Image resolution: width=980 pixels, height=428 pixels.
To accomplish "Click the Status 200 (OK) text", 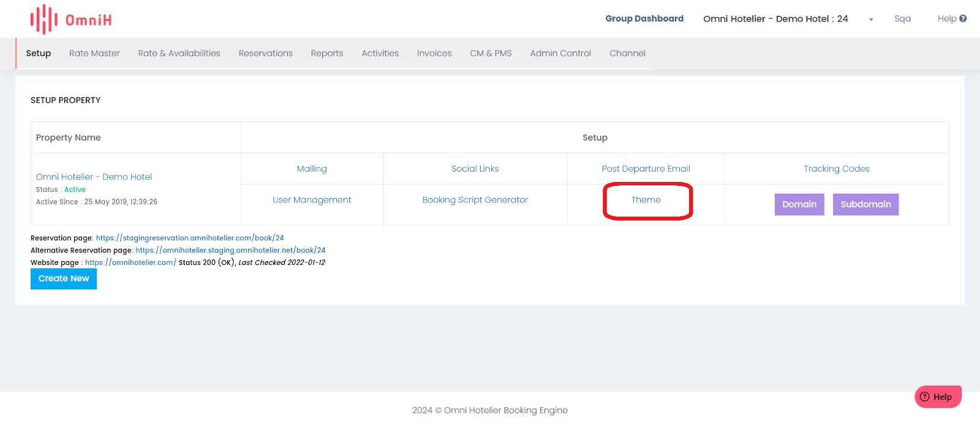I will pyautogui.click(x=207, y=262).
